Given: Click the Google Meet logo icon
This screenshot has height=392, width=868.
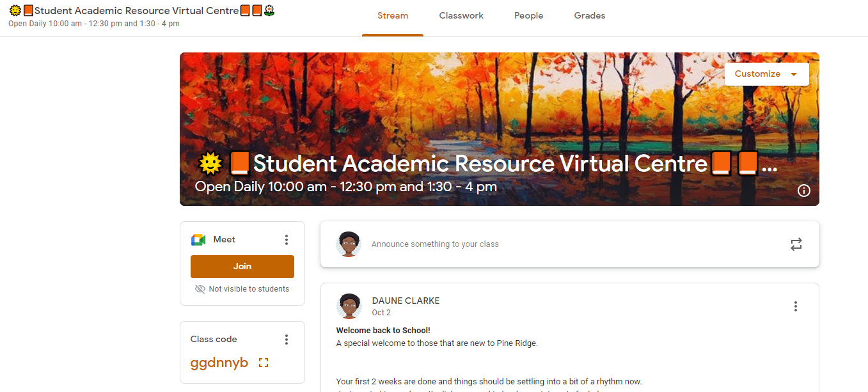Looking at the screenshot, I should pyautogui.click(x=198, y=240).
